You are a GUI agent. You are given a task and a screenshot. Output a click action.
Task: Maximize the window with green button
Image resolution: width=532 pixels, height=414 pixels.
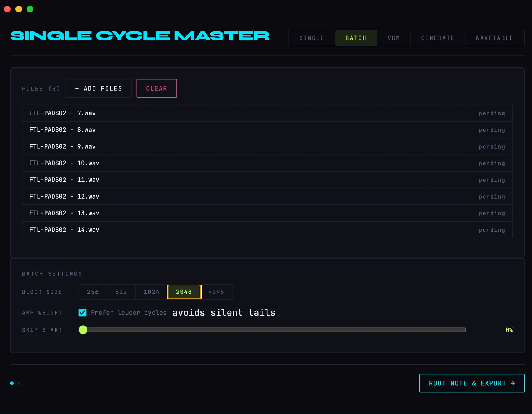coord(30,9)
